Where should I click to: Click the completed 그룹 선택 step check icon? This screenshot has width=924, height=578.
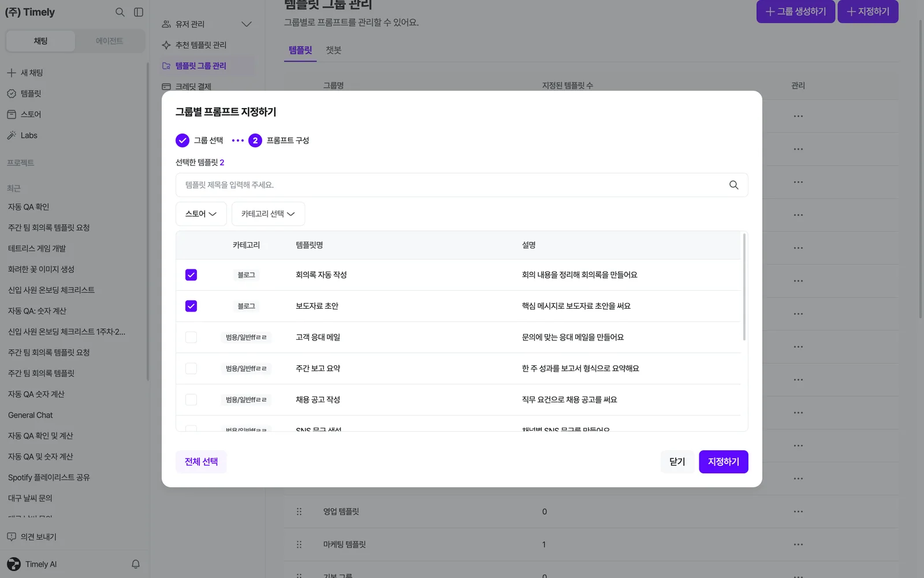tap(182, 140)
